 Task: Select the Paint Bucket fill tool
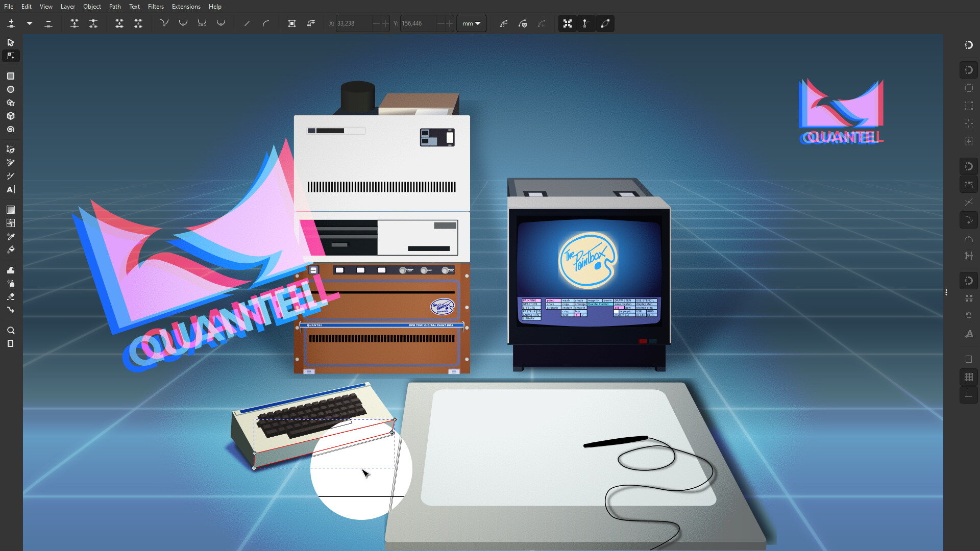11,250
